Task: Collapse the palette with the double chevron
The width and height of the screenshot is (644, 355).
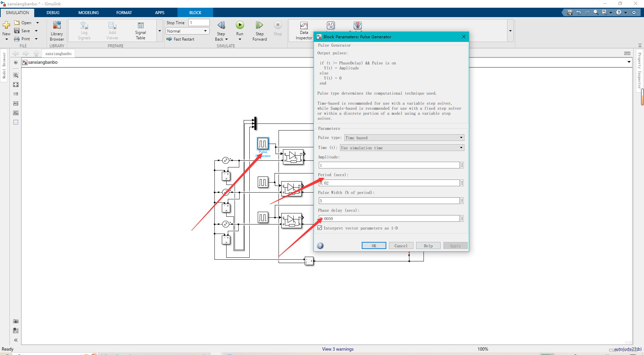Action: (16, 340)
